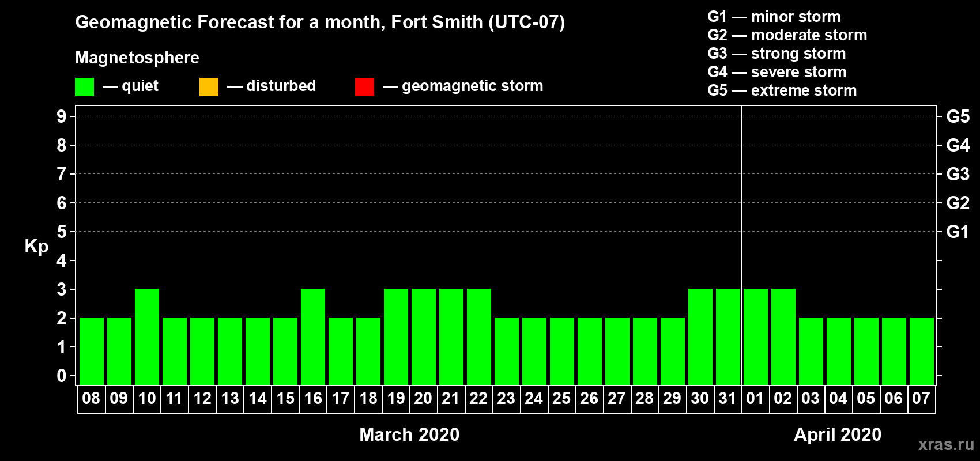Click date cell 17 on the axis
This screenshot has width=980, height=461.
coord(340,399)
